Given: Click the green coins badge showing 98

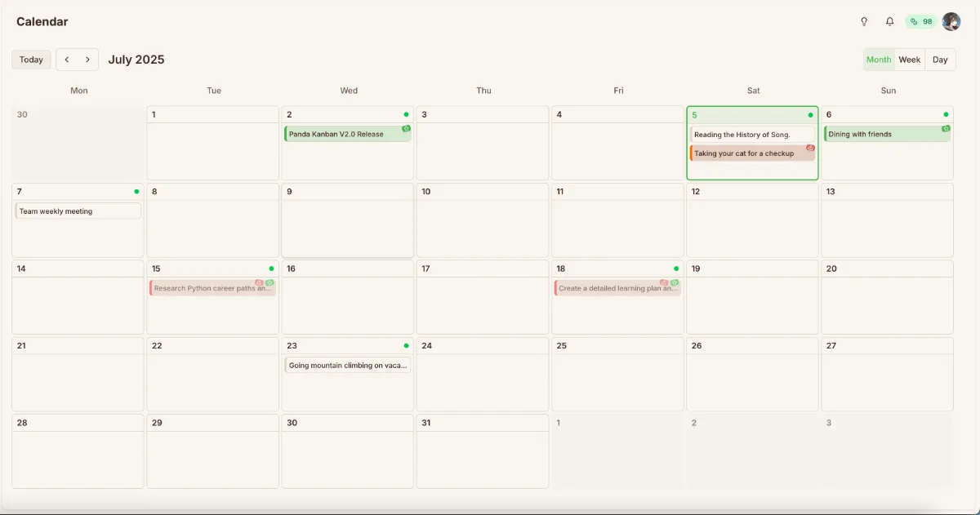Looking at the screenshot, I should 921,21.
